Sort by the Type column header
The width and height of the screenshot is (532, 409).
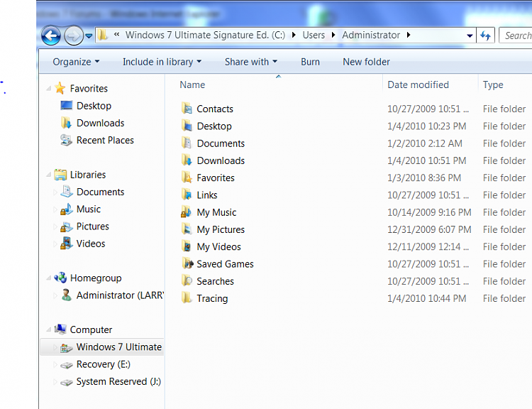(x=493, y=84)
